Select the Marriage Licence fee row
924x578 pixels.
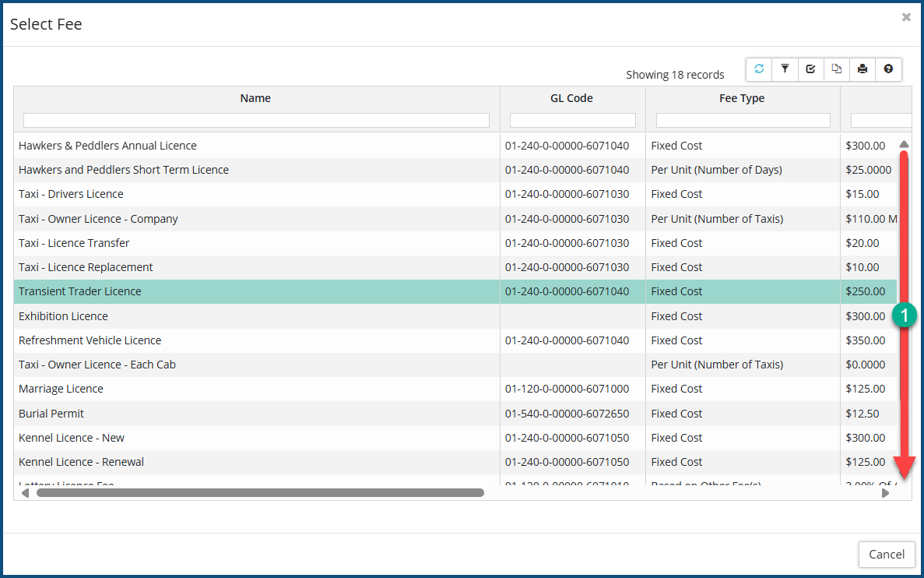click(x=61, y=389)
